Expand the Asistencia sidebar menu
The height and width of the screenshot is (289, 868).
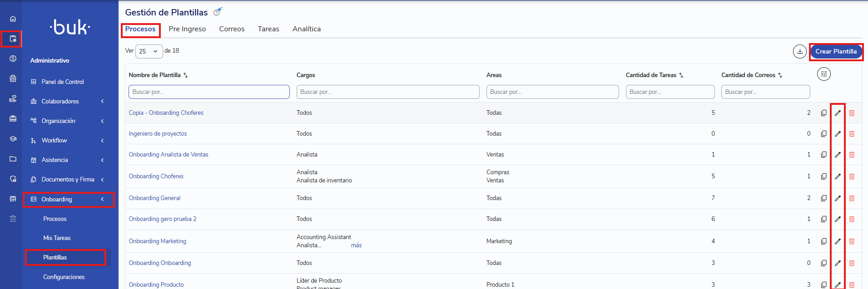103,160
